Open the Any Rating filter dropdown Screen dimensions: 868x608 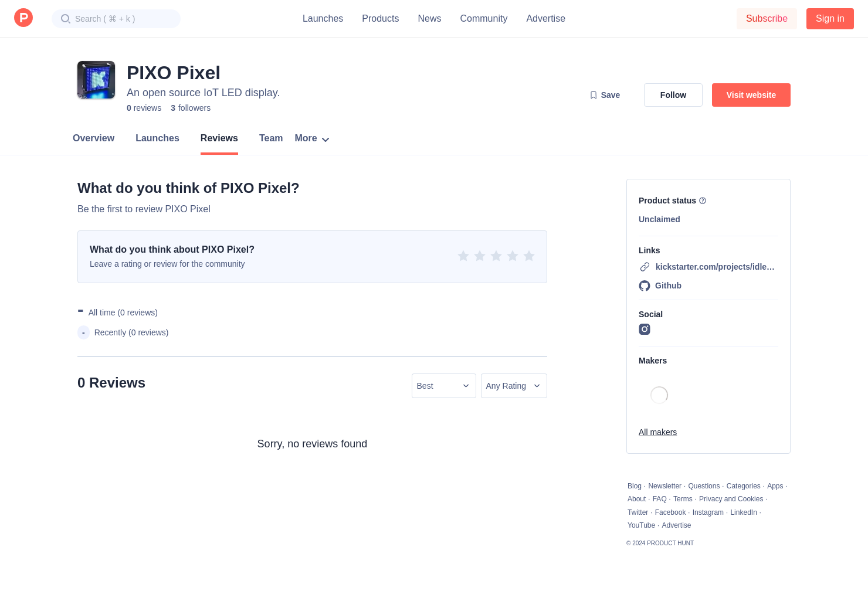pyautogui.click(x=514, y=386)
